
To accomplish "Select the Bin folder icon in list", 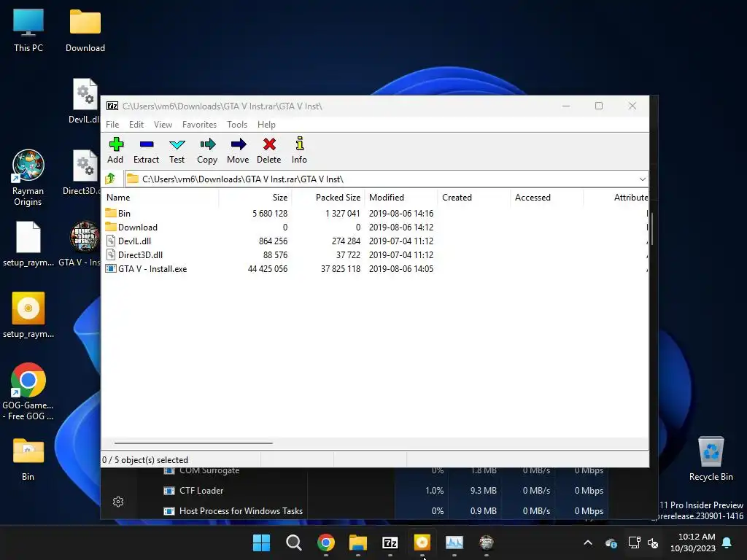I will [111, 213].
